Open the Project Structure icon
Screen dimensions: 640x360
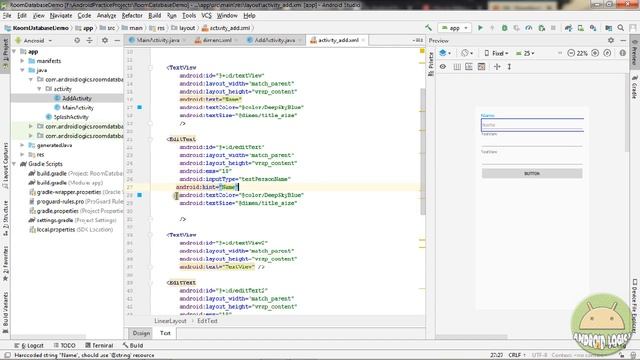[x=609, y=28]
